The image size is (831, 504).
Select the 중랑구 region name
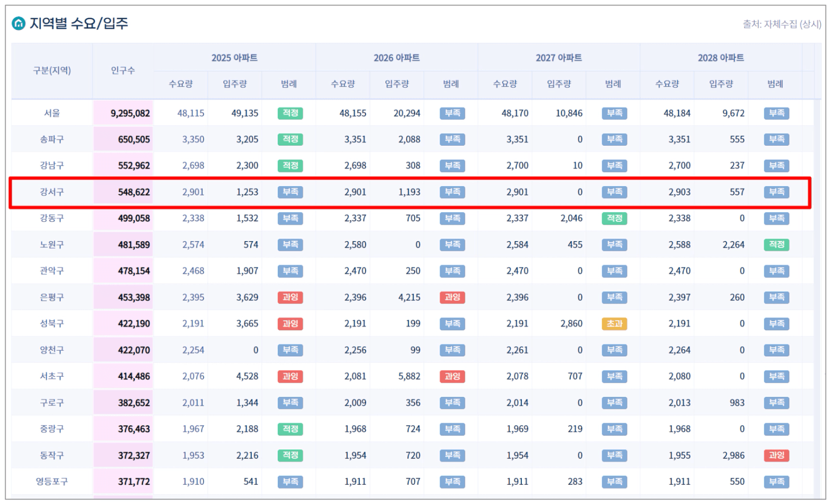52,429
